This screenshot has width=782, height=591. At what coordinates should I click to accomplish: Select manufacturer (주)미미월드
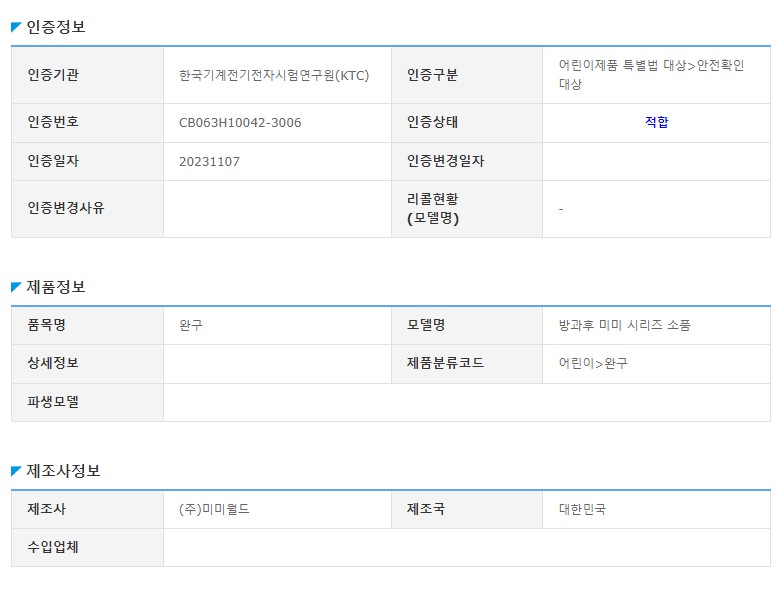pyautogui.click(x=214, y=509)
